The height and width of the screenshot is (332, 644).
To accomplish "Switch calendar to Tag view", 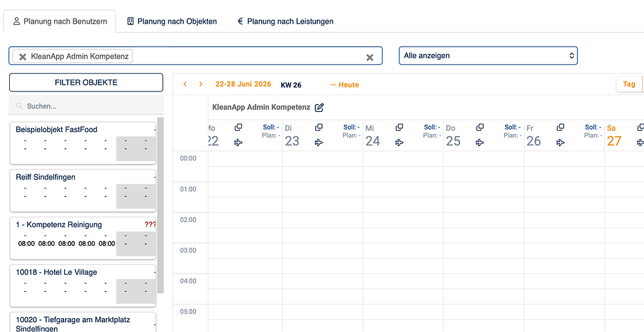I will pos(629,84).
